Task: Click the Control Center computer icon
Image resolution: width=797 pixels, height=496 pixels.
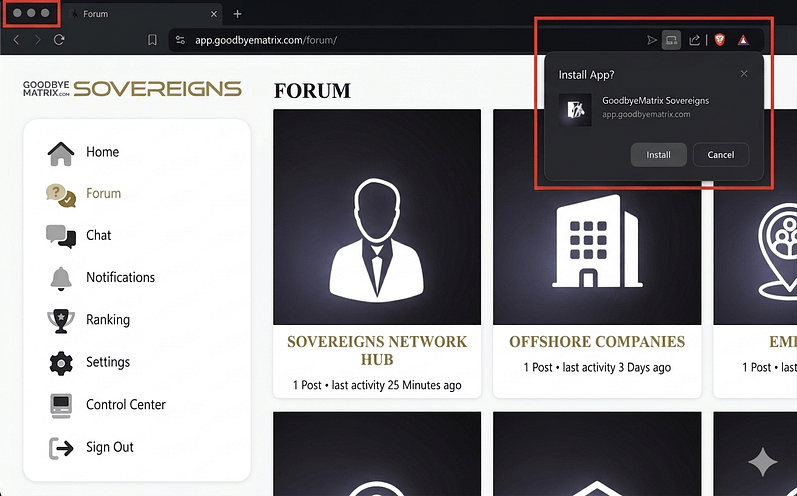Action: tap(61, 406)
